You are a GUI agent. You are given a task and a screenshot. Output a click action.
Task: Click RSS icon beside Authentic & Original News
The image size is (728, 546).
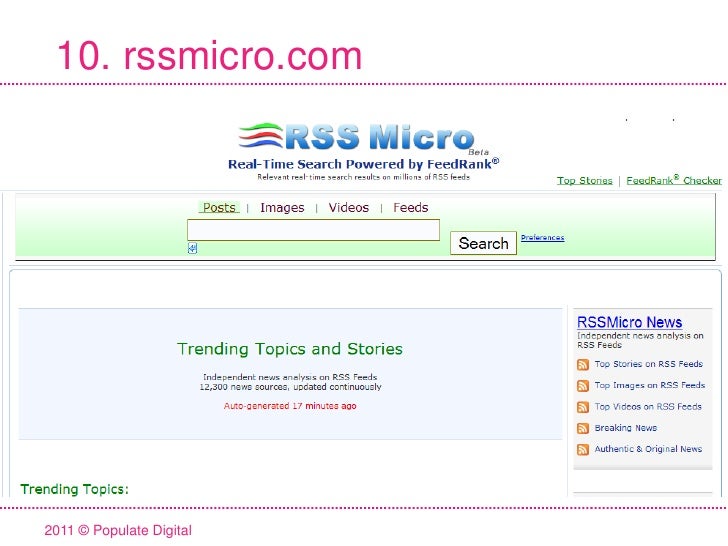(583, 450)
